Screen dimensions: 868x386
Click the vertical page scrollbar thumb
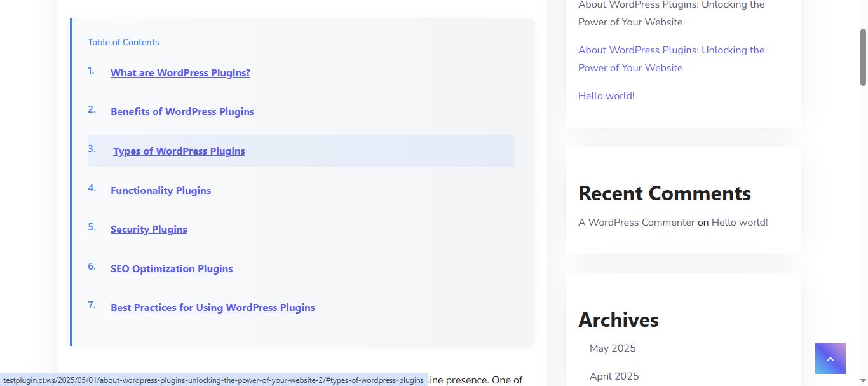pyautogui.click(x=863, y=57)
